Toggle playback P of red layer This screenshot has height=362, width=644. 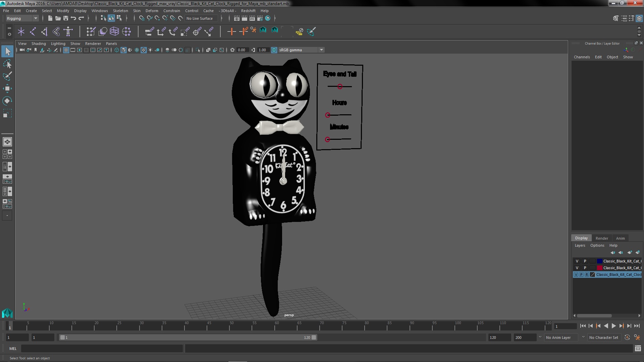pos(585,268)
